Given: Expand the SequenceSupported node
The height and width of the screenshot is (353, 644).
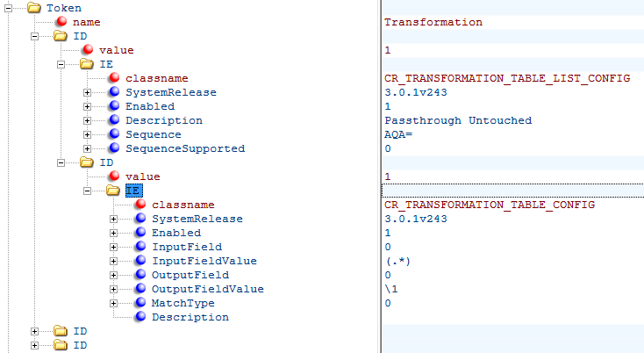Looking at the screenshot, I should point(87,148).
